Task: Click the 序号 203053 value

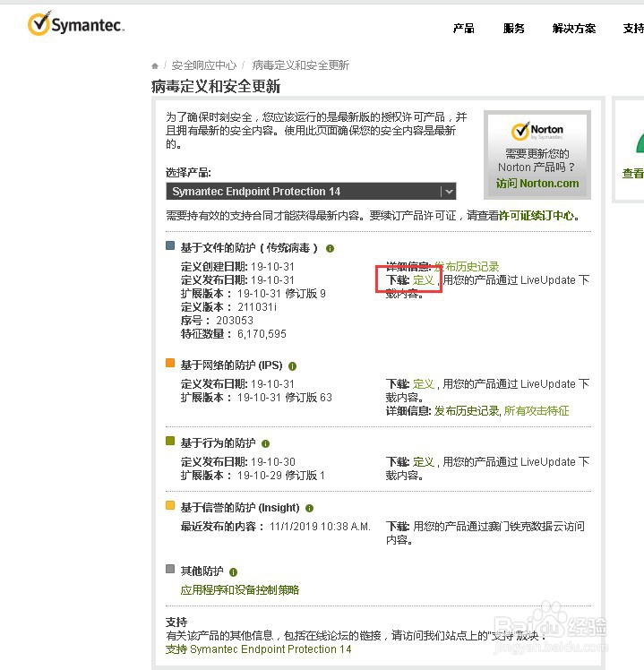Action: (235, 321)
